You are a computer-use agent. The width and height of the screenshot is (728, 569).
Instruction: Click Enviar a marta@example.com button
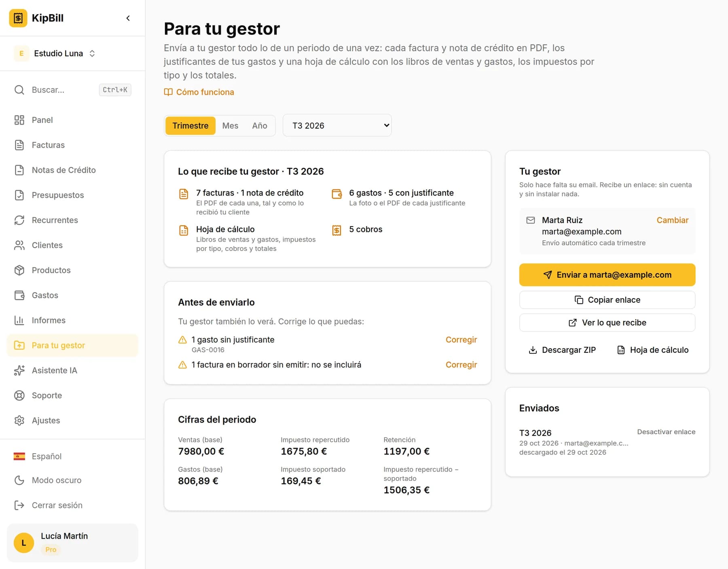click(607, 275)
